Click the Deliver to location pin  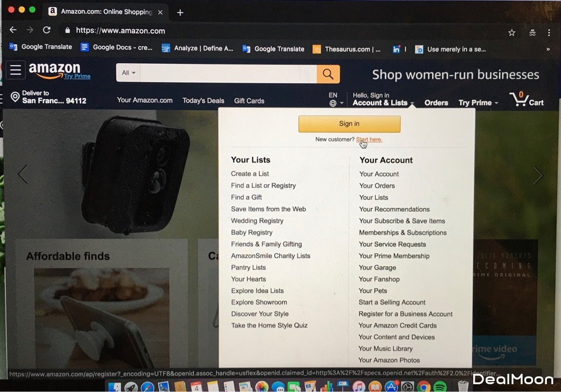click(15, 97)
